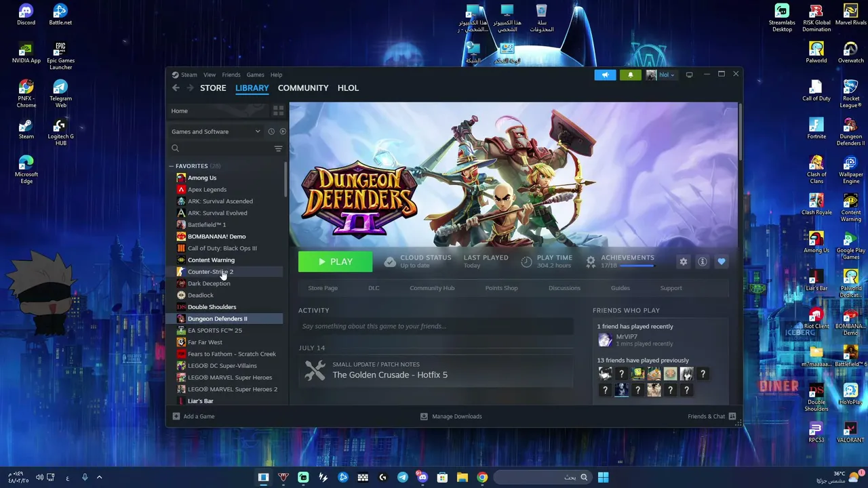Select the VALORANT desktop icon
Screen dimensions: 868x488
[x=850, y=433]
